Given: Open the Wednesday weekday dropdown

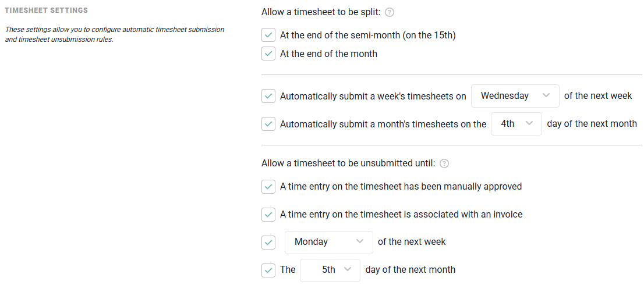Looking at the screenshot, I should point(515,96).
